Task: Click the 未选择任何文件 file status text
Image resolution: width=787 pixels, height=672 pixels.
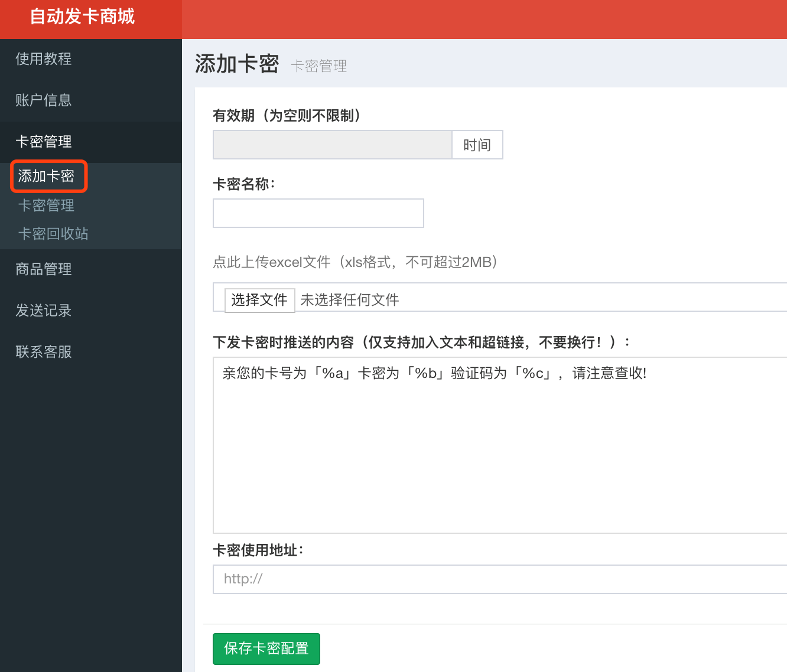Action: pos(350,300)
